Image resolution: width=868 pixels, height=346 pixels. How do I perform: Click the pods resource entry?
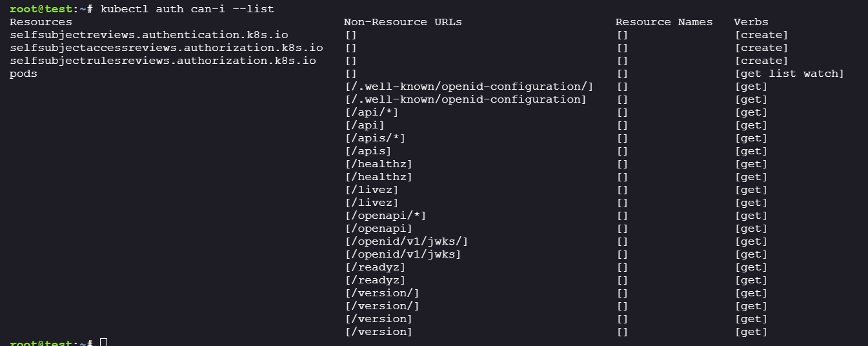coord(23,74)
